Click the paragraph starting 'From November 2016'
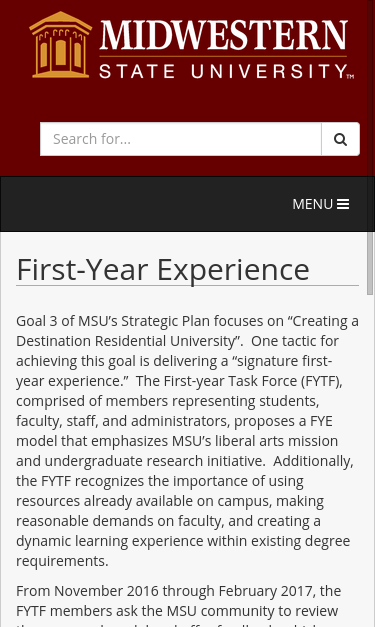The width and height of the screenshot is (375, 627). pyautogui.click(x=187, y=605)
